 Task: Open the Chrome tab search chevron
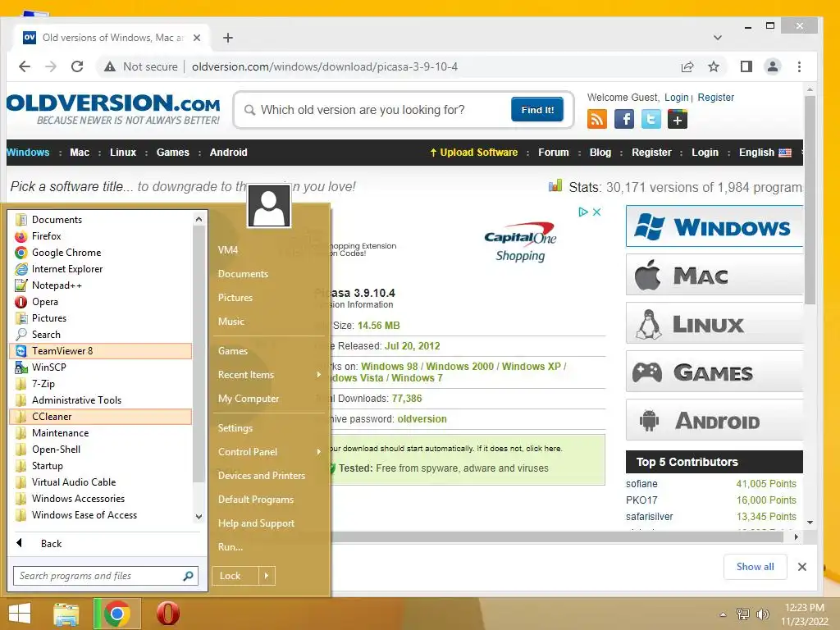(x=718, y=38)
